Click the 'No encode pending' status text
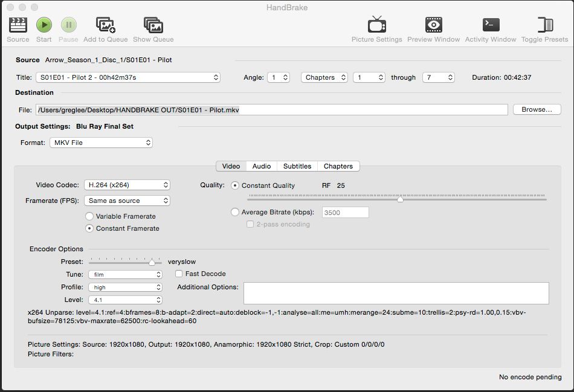This screenshot has width=574, height=392. pyautogui.click(x=530, y=377)
